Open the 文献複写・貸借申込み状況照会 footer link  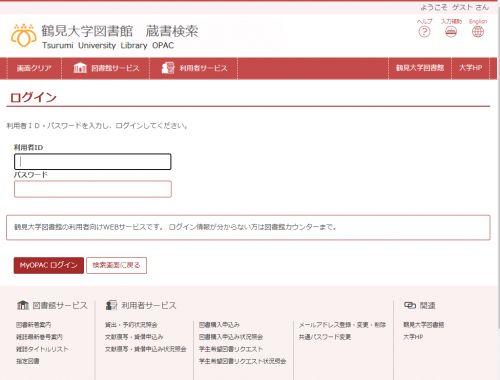pos(146,349)
